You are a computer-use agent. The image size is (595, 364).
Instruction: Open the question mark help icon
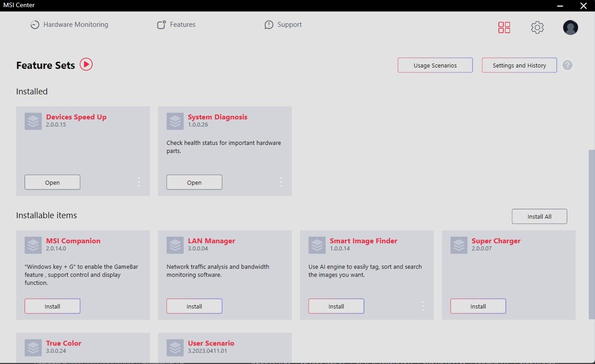567,65
